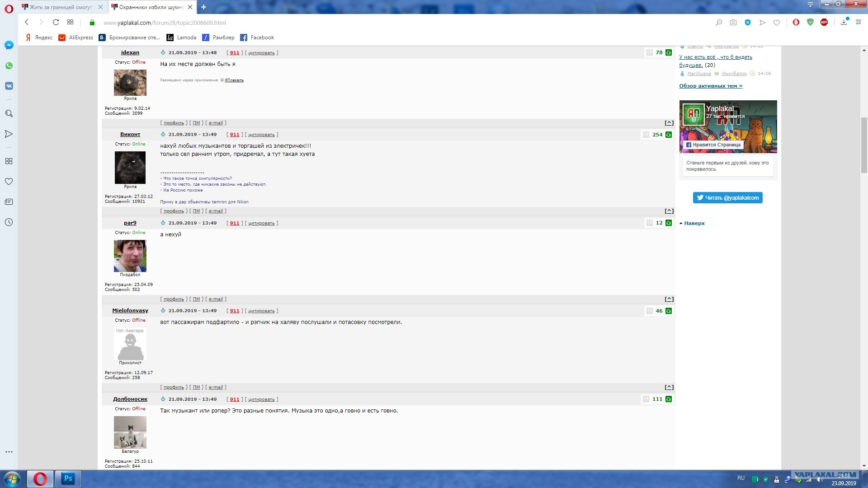The width and height of the screenshot is (868, 488).
Task: Open personal news in the sidebar
Action: click(9, 202)
